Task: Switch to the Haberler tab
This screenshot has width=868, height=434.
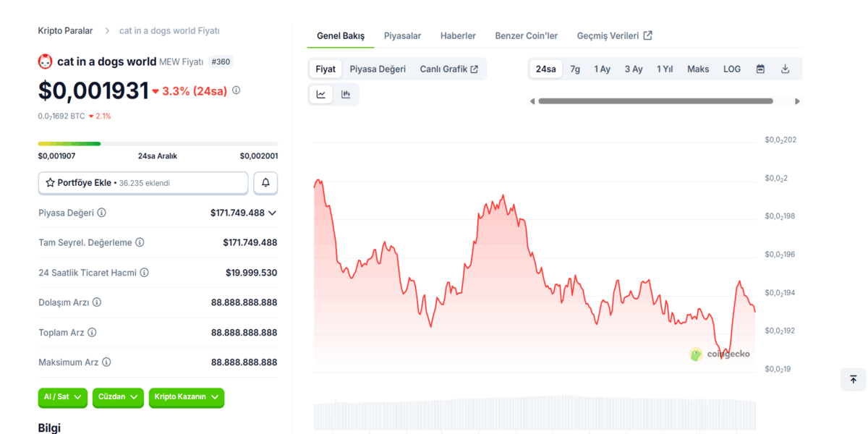Action: [458, 35]
